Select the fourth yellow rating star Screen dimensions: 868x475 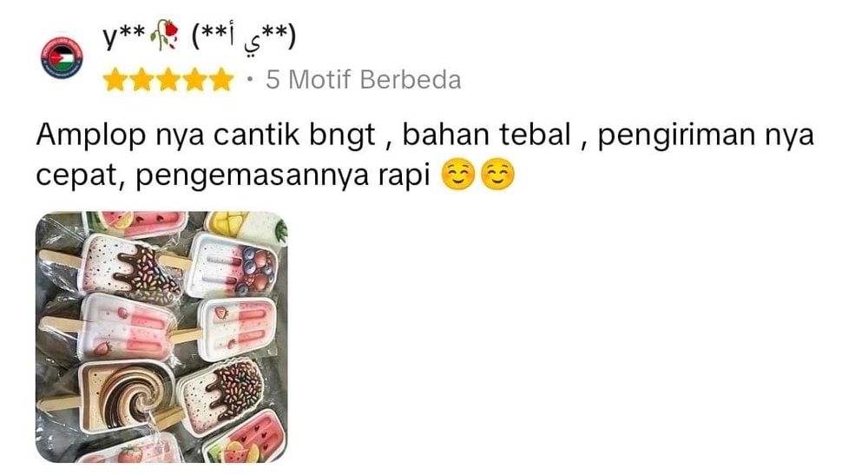pos(194,80)
